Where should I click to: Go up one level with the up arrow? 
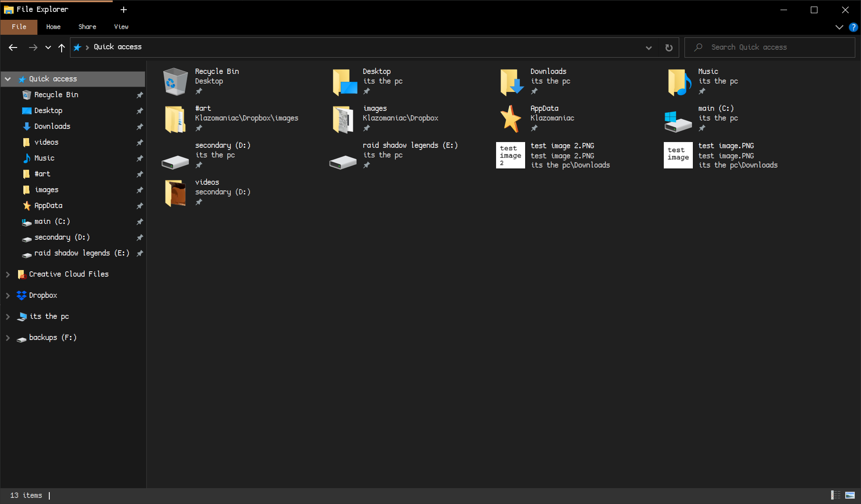pyautogui.click(x=62, y=47)
